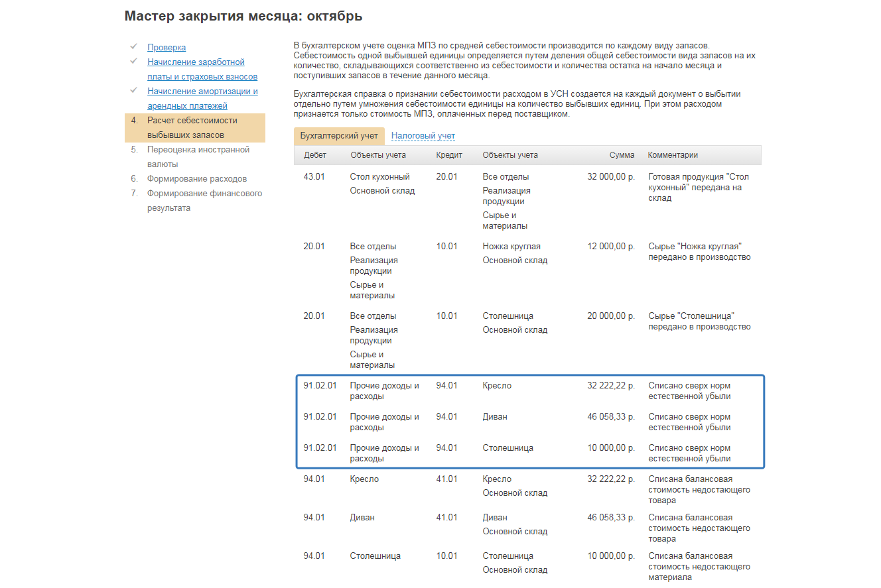881x588 pixels.
Task: Click the checkmark next to Начисление заработной платы
Action: (133, 62)
